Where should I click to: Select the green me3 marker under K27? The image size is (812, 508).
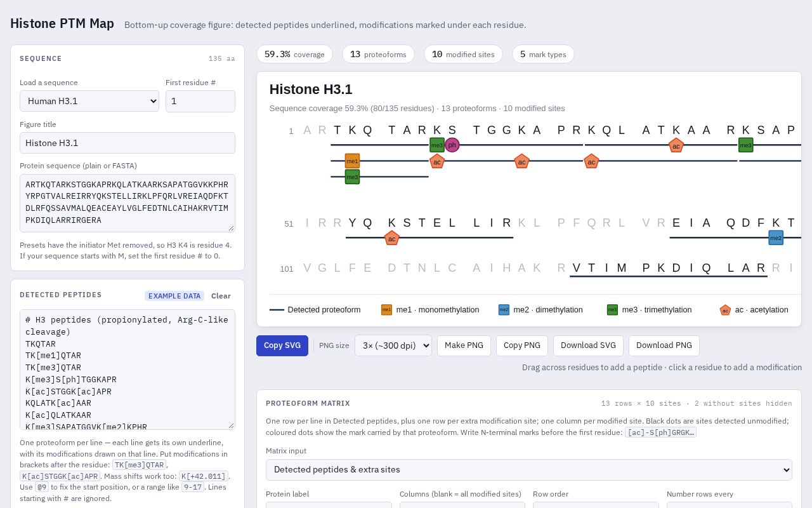tap(746, 145)
